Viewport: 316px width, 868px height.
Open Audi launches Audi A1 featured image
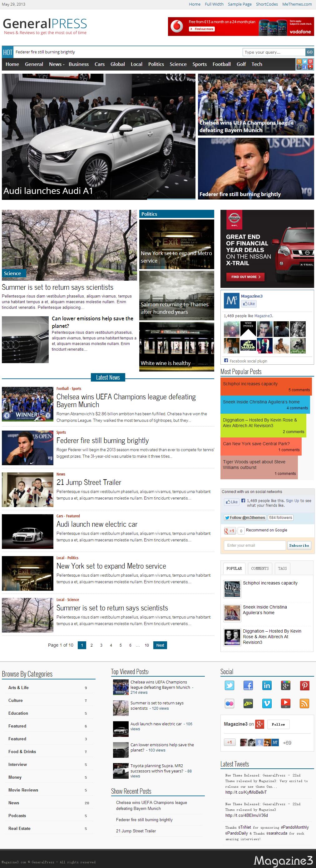pos(98,136)
